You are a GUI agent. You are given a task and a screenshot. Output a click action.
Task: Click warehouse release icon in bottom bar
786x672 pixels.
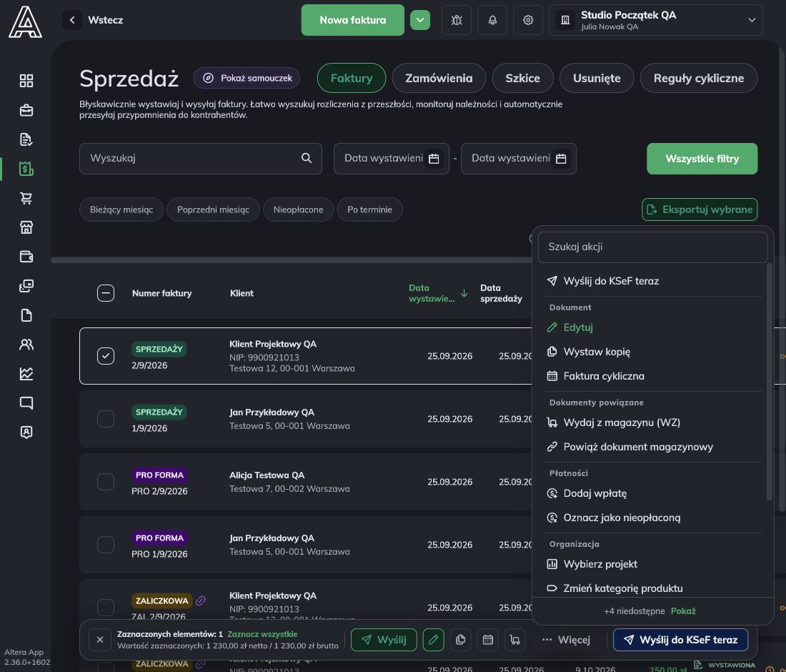coord(514,639)
